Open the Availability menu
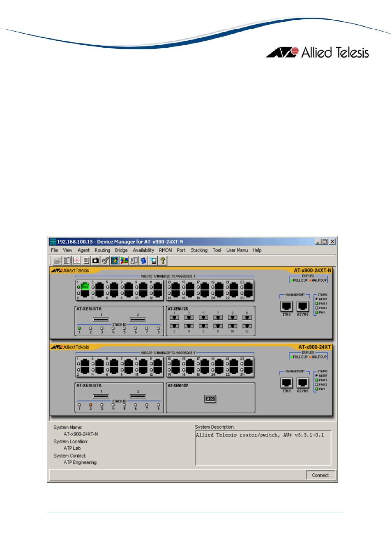The image size is (392, 555). tap(143, 250)
